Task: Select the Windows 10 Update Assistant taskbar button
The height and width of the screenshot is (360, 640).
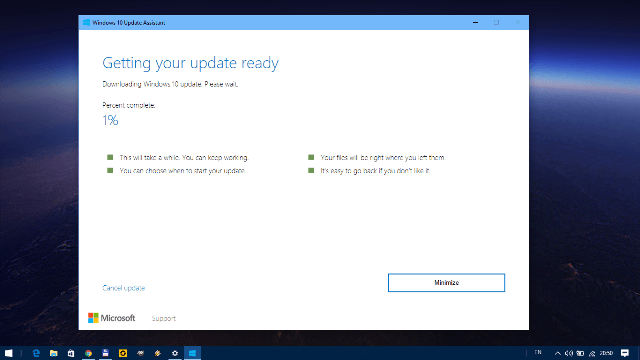Action: (192, 353)
